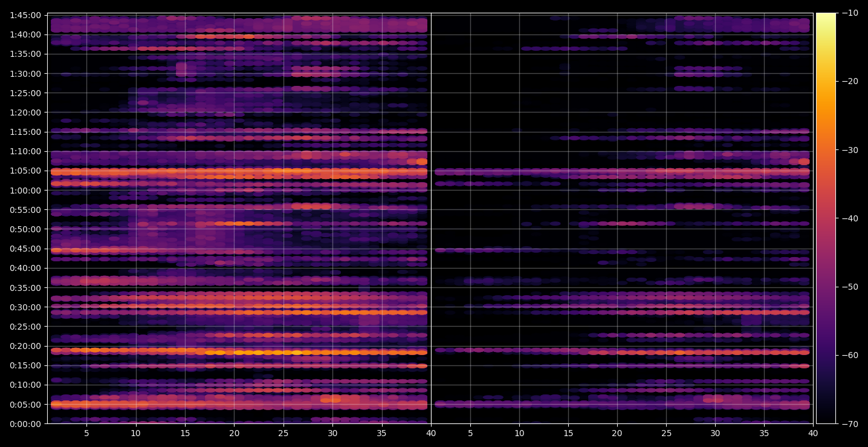This screenshot has width=868, height=447.
Task: Select the 0:45:00 time label
Action: (x=25, y=249)
